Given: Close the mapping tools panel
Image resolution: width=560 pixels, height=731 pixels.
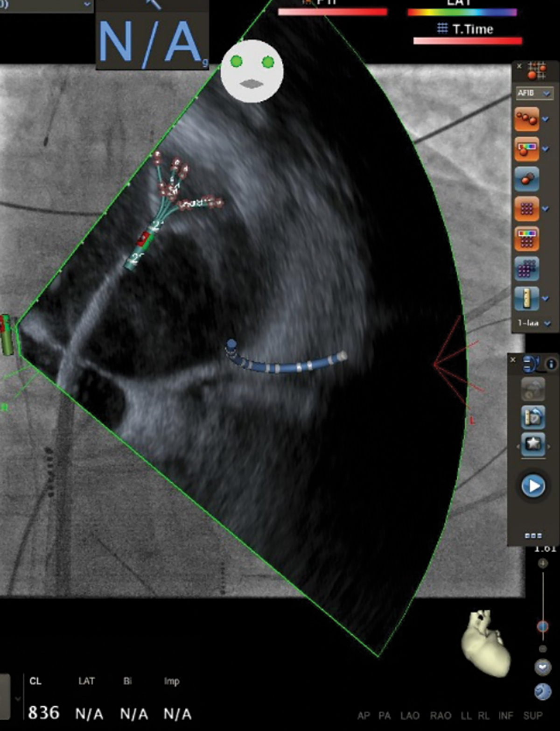Looking at the screenshot, I should click(x=519, y=66).
